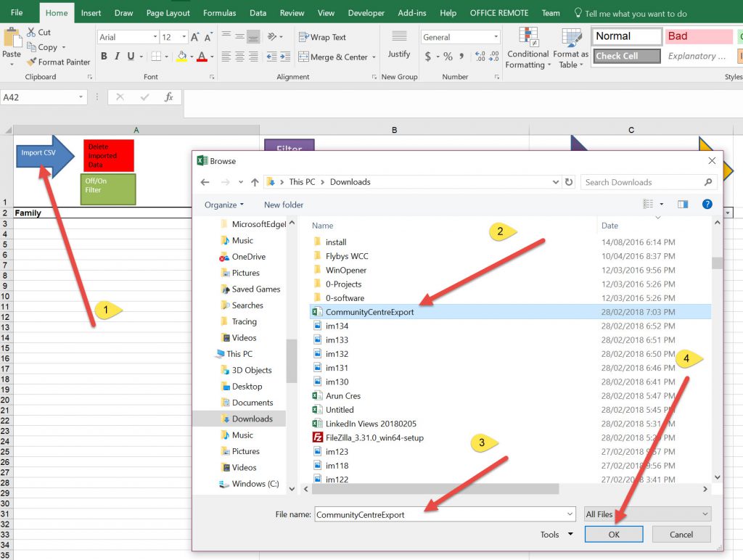Click Cancel in the Browse dialog
Viewport: 743px width, 560px height.
pos(681,535)
